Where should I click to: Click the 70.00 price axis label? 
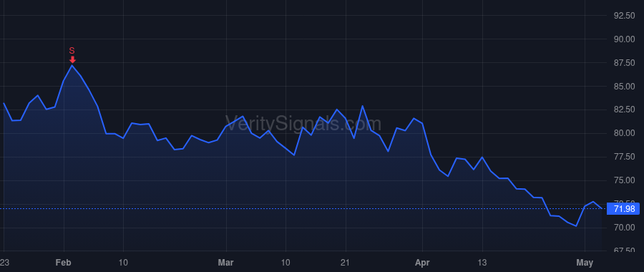[624, 227]
